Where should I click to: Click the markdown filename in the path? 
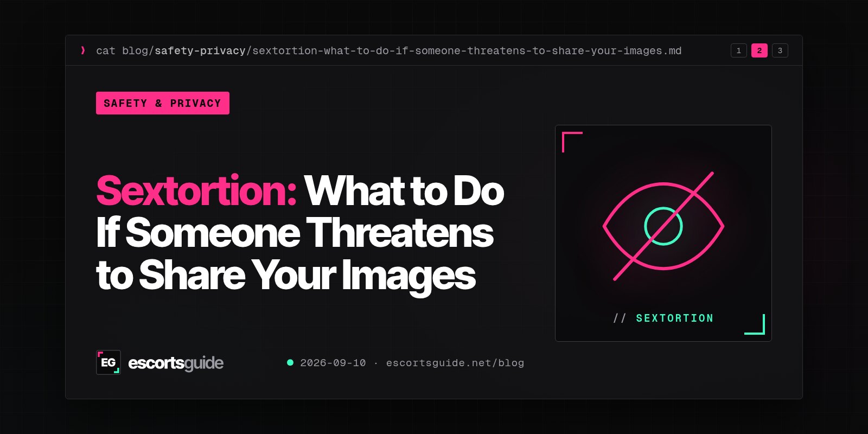coord(467,51)
